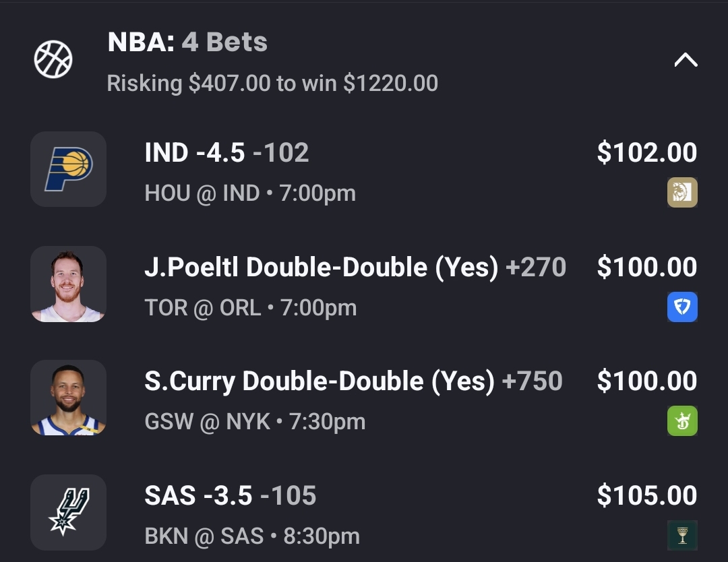This screenshot has height=562, width=728.
Task: Open the IND -4.5 -102 bet
Action: tap(226, 153)
